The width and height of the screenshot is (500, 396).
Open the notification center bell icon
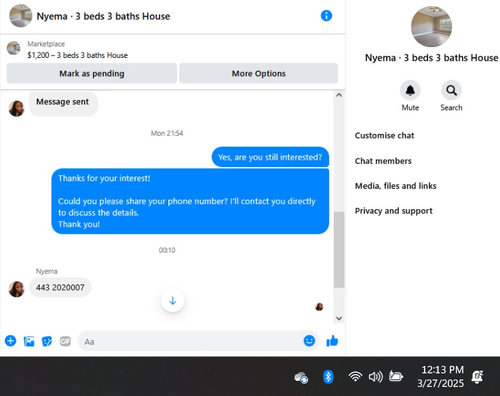point(477,377)
